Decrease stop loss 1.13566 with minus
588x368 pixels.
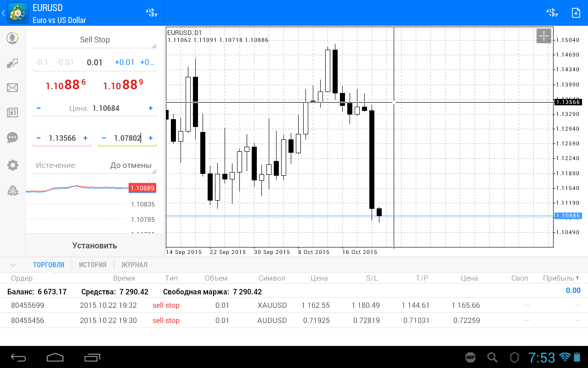38,138
